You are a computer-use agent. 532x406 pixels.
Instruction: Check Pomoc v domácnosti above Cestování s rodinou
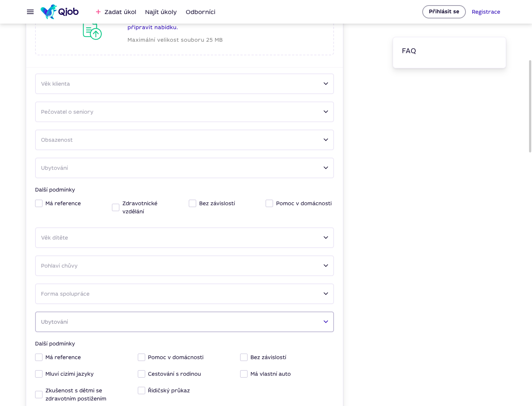141,357
